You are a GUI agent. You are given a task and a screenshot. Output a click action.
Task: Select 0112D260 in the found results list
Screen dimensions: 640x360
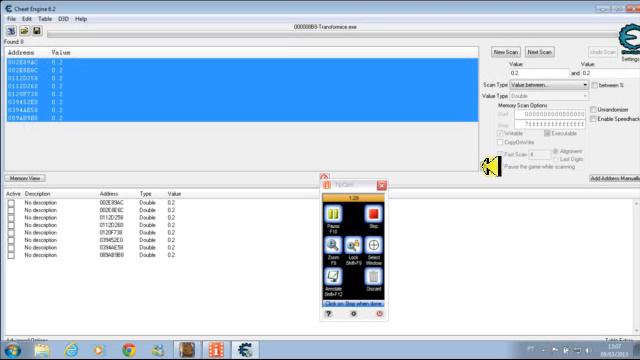(x=242, y=86)
